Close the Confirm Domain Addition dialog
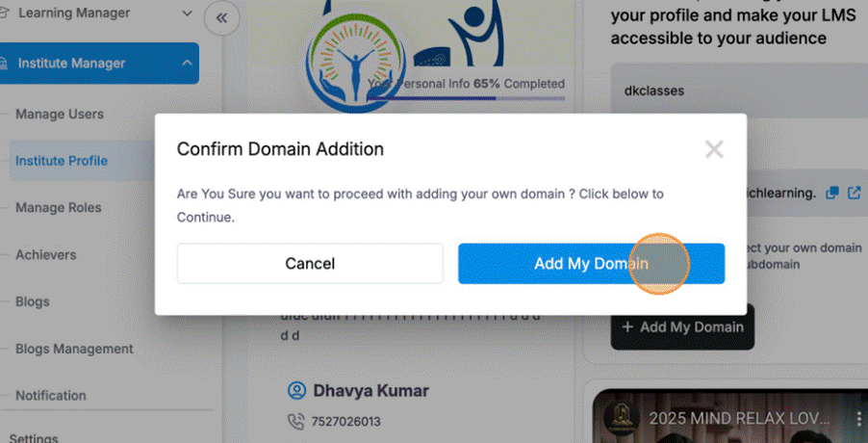The image size is (868, 443). [713, 149]
